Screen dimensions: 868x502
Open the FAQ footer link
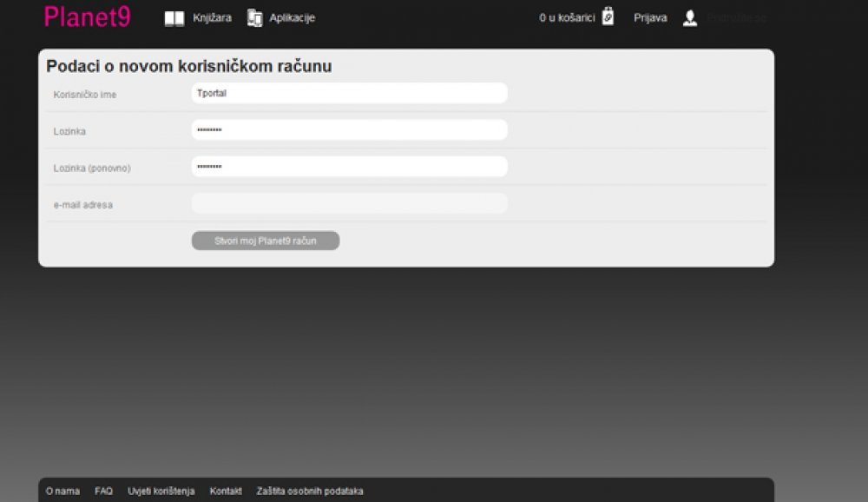click(103, 491)
